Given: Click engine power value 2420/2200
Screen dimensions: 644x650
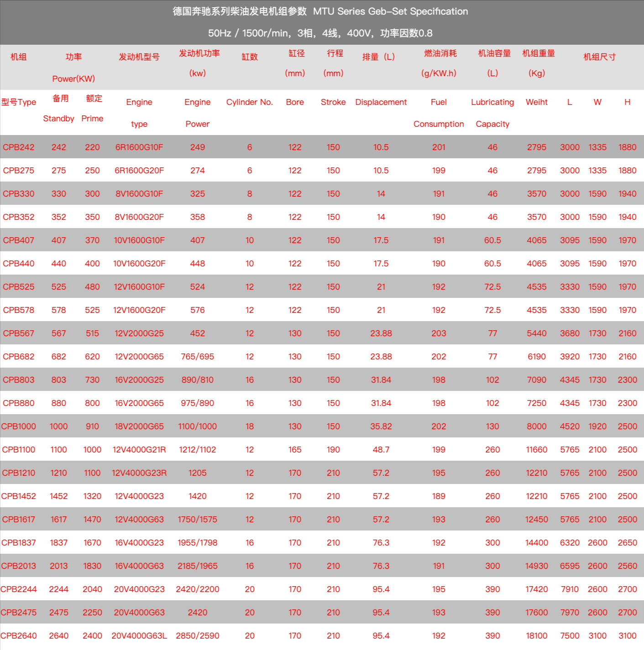Looking at the screenshot, I should pyautogui.click(x=198, y=589).
